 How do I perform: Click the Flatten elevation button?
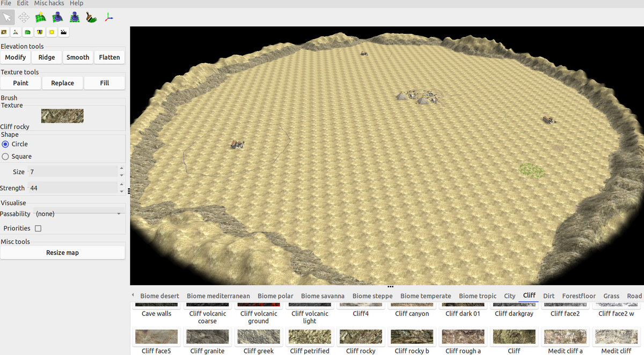coord(109,57)
